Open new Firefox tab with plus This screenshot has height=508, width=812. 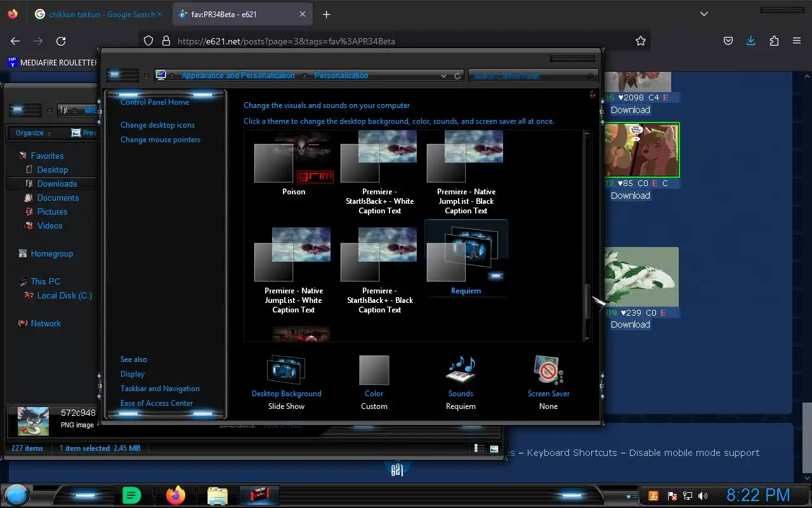(x=326, y=14)
